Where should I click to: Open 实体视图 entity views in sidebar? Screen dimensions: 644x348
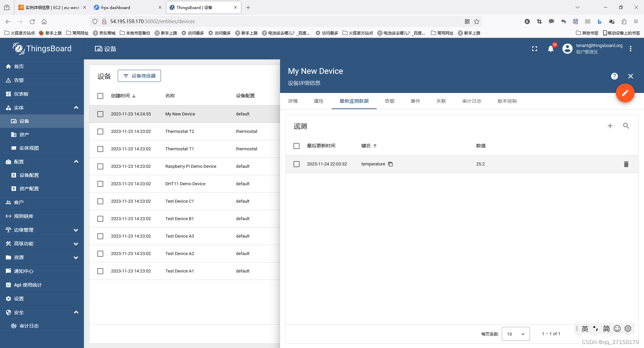coord(42,148)
